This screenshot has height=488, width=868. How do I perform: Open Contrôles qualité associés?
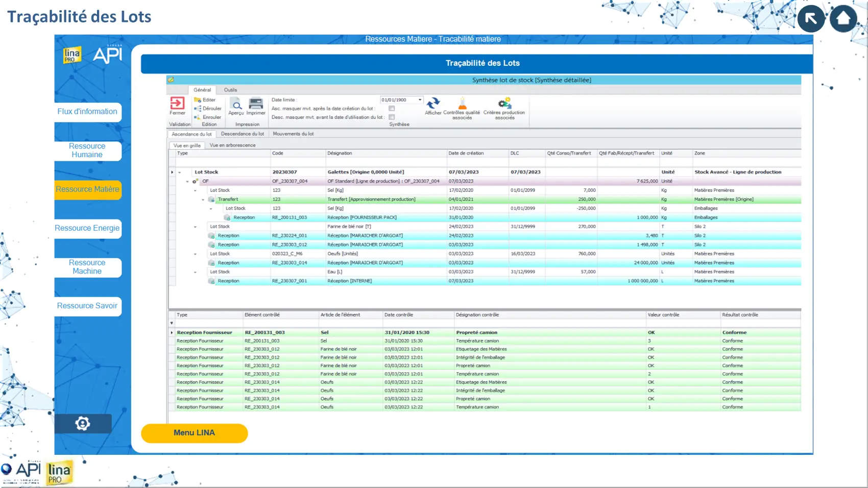click(x=462, y=104)
